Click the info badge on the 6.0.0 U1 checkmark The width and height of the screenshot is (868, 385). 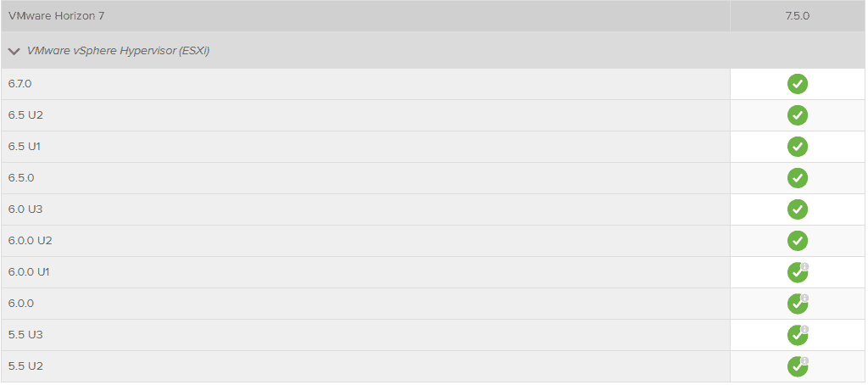click(x=804, y=266)
